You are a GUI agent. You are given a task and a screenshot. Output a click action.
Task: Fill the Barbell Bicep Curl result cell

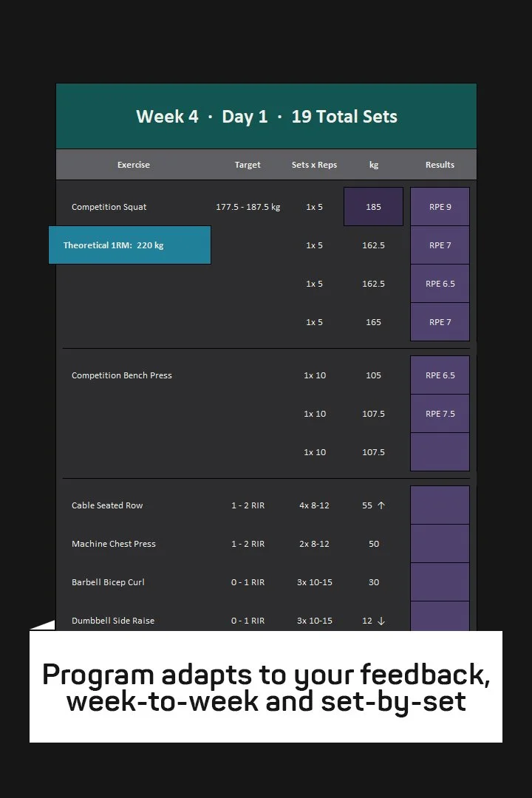[440, 582]
